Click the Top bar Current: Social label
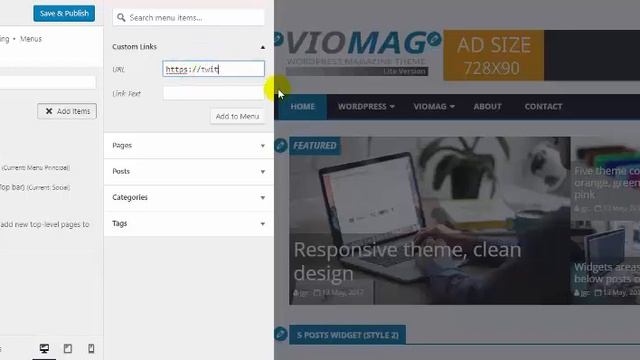Viewport: 640px width, 360px height. click(35, 188)
